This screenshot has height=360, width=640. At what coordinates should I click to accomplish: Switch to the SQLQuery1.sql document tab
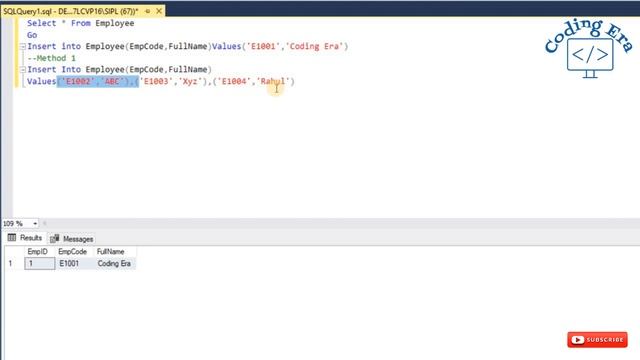click(70, 11)
